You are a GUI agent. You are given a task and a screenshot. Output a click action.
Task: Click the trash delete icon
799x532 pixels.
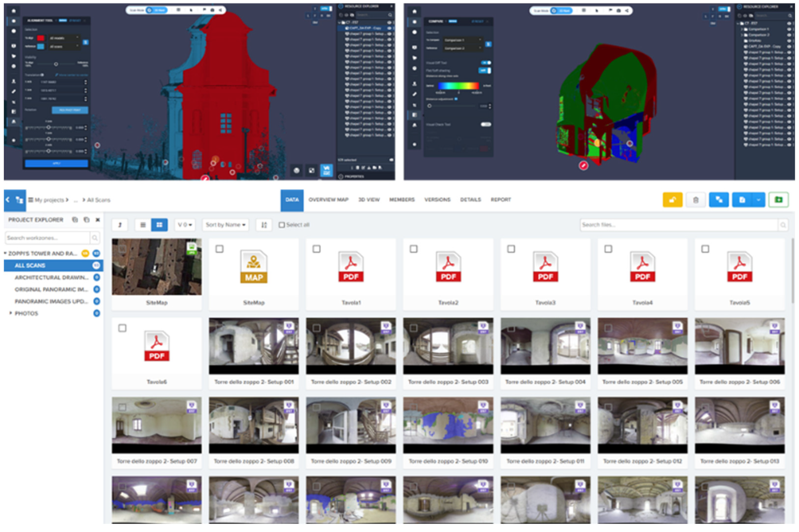click(x=696, y=200)
